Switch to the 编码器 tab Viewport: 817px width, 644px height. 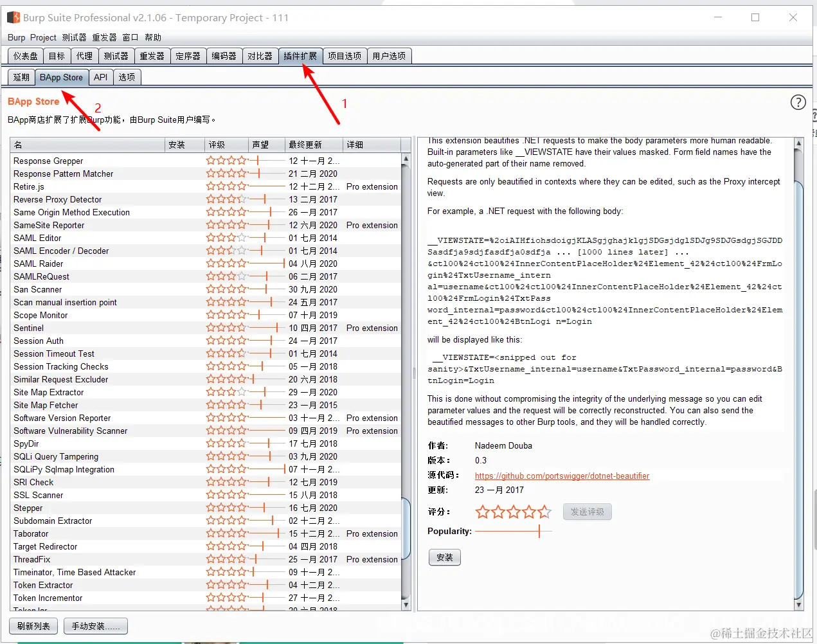pyautogui.click(x=224, y=56)
